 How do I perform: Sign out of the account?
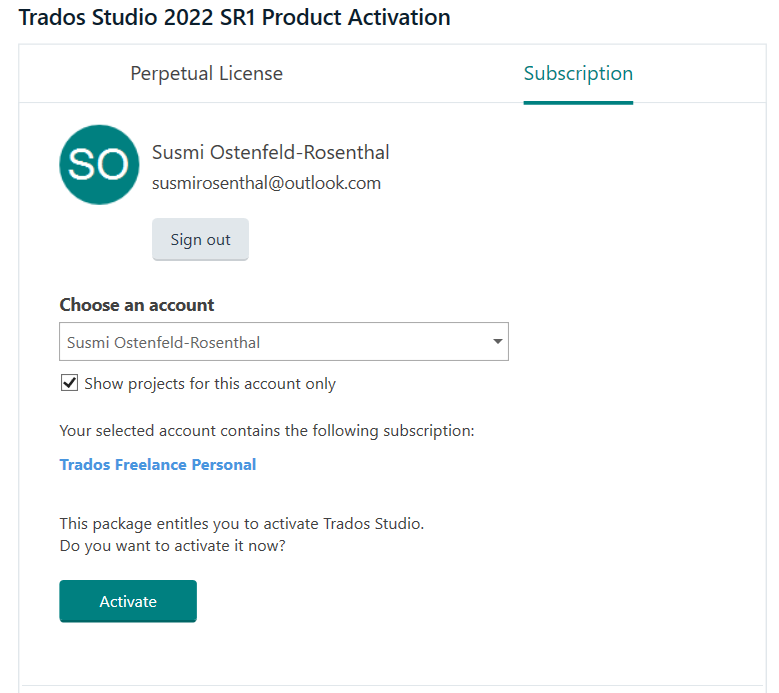coord(200,239)
